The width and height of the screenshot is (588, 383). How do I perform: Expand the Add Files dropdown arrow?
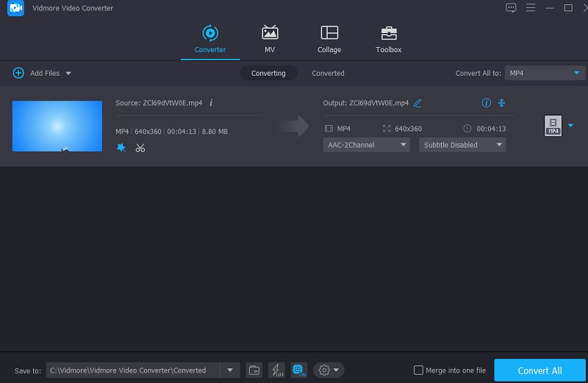68,74
